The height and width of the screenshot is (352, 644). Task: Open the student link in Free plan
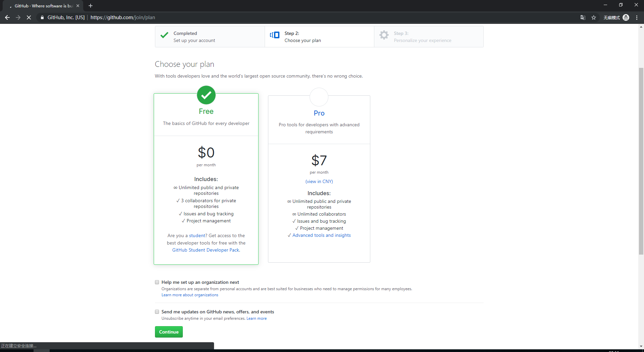pyautogui.click(x=198, y=235)
